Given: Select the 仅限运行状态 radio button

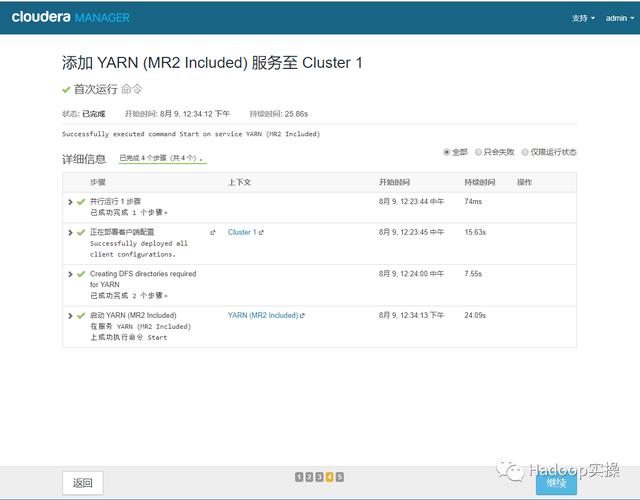Looking at the screenshot, I should click(x=525, y=152).
